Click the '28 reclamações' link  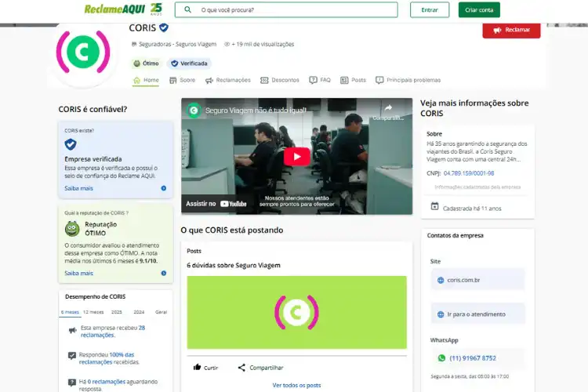point(112,332)
